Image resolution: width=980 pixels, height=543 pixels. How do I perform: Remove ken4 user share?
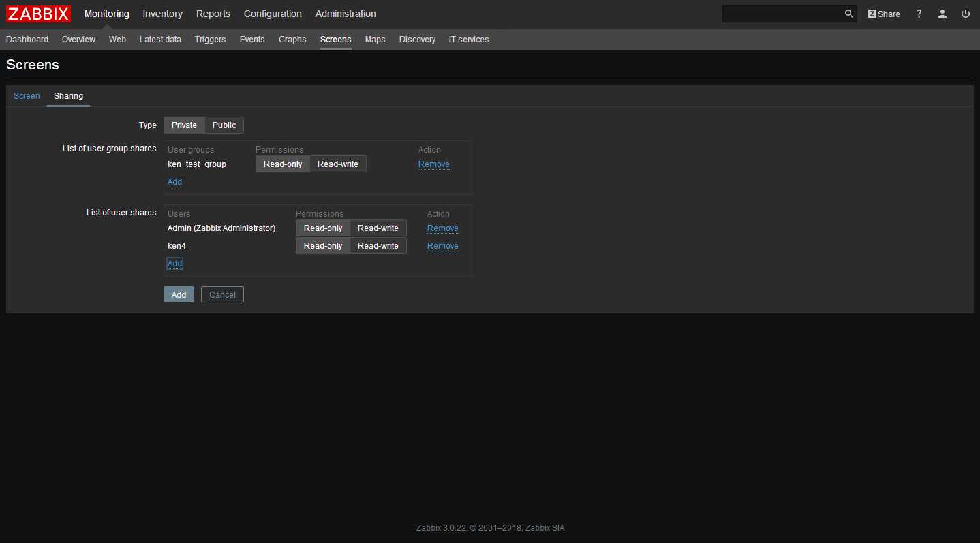click(x=443, y=246)
